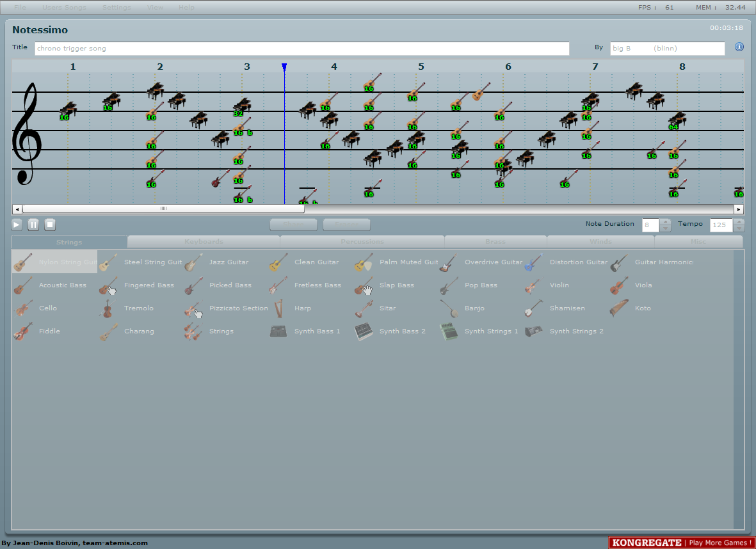Viewport: 756px width, 549px height.
Task: Increase the Tempo value
Action: pyautogui.click(x=739, y=222)
